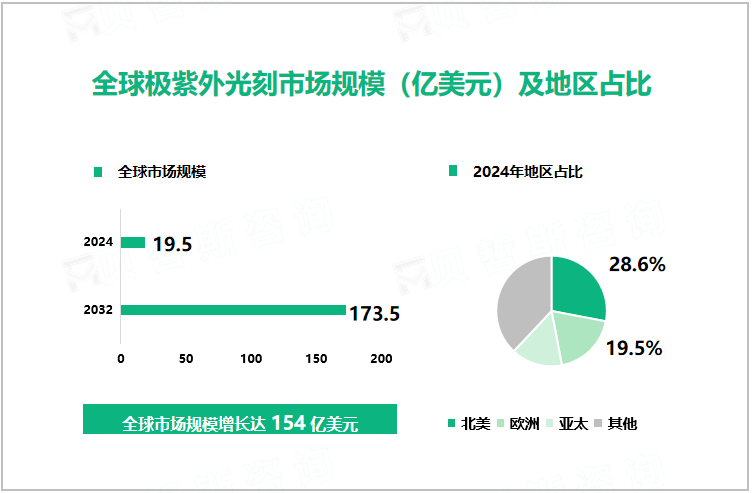
Task: Select the 173.5 value label
Action: (x=375, y=314)
